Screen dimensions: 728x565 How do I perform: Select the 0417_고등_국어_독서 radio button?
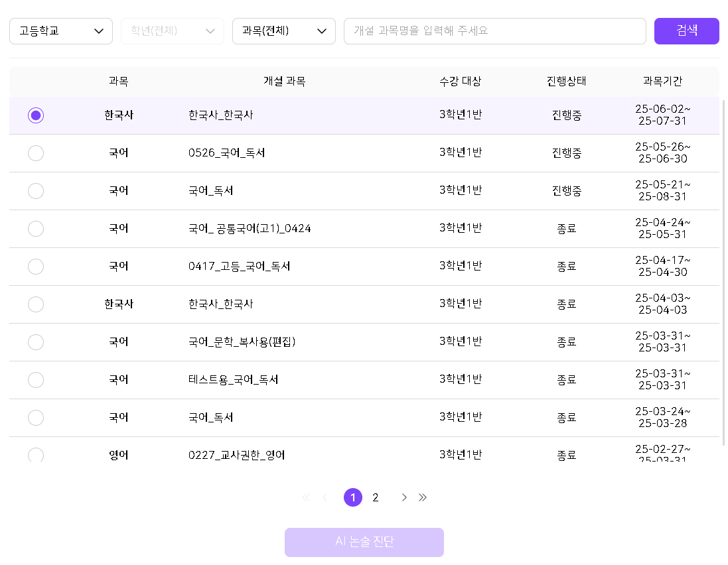[36, 267]
